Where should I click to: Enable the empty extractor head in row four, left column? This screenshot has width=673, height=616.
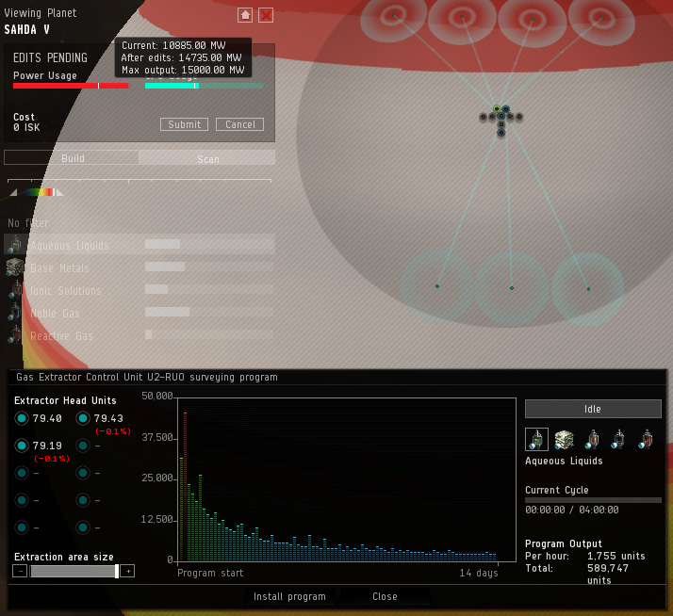22,500
